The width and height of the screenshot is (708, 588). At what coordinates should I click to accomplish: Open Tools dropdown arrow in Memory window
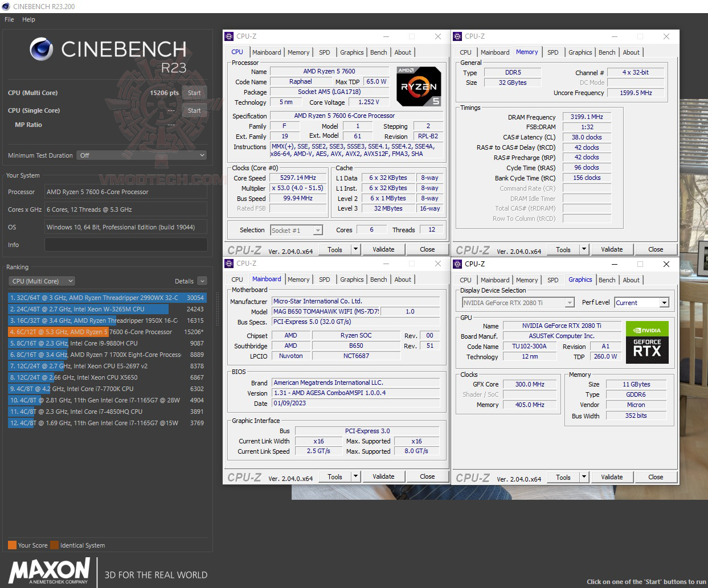click(584, 249)
